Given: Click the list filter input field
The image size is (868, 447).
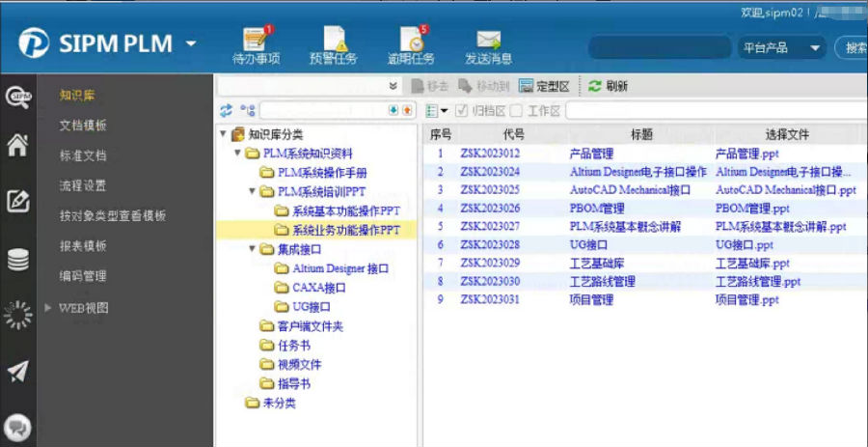Looking at the screenshot, I should 717,111.
